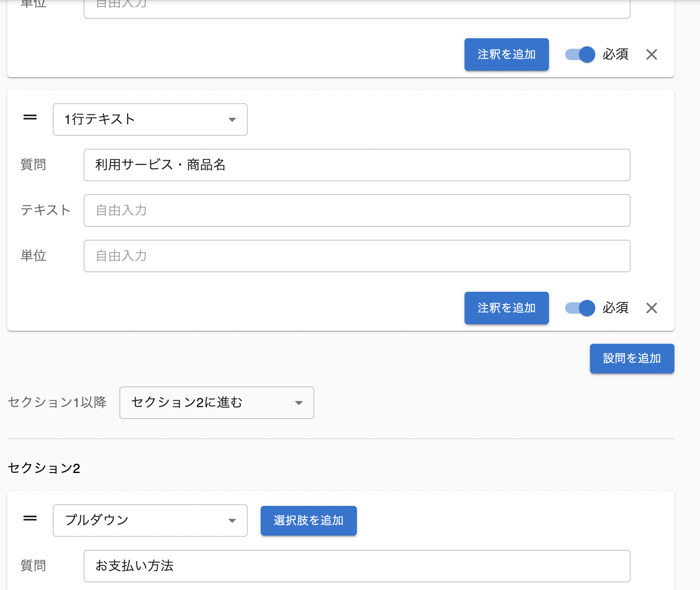Click 注釈を追加 on the first question

click(506, 54)
